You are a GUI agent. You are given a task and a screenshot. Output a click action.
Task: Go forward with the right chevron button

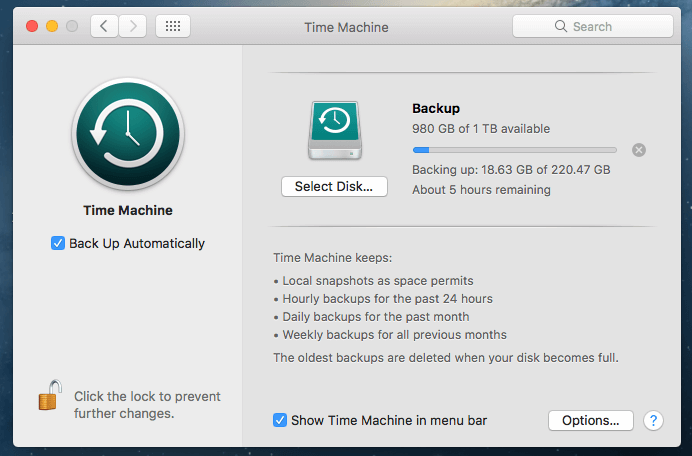coord(134,26)
